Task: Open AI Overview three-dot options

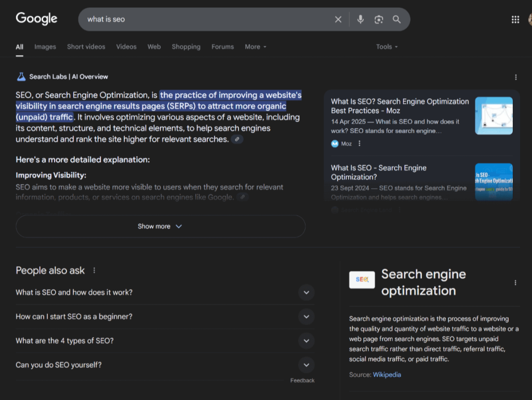Action: coord(516,78)
